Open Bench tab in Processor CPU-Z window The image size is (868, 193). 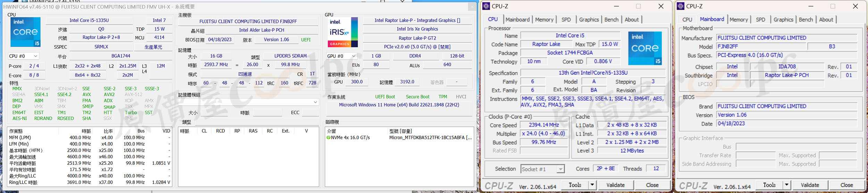coord(611,20)
